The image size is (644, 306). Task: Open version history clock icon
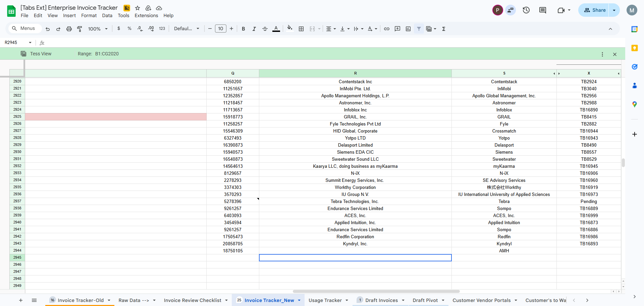coord(526,10)
